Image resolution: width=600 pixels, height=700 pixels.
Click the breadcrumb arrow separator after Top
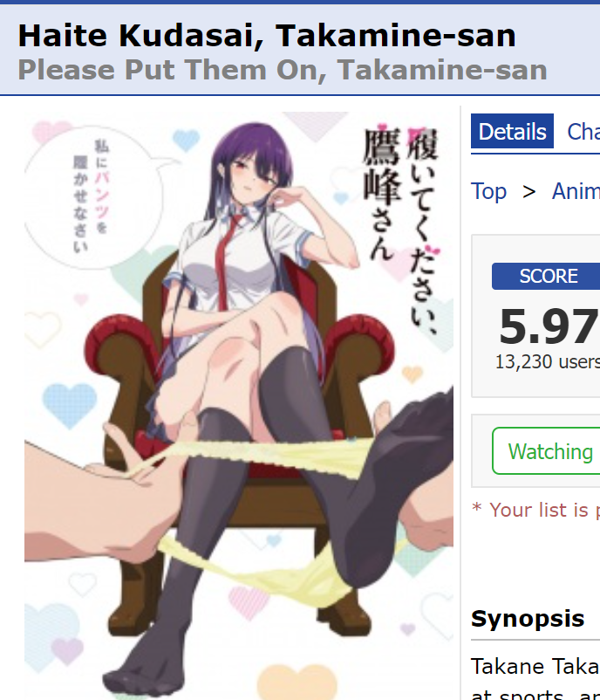529,192
